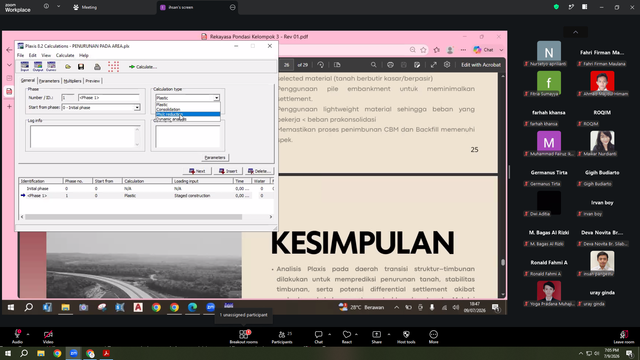Screen dimensions: 640x360
Task: Click the search magnifier in the PDF toolbar
Action: [x=373, y=65]
